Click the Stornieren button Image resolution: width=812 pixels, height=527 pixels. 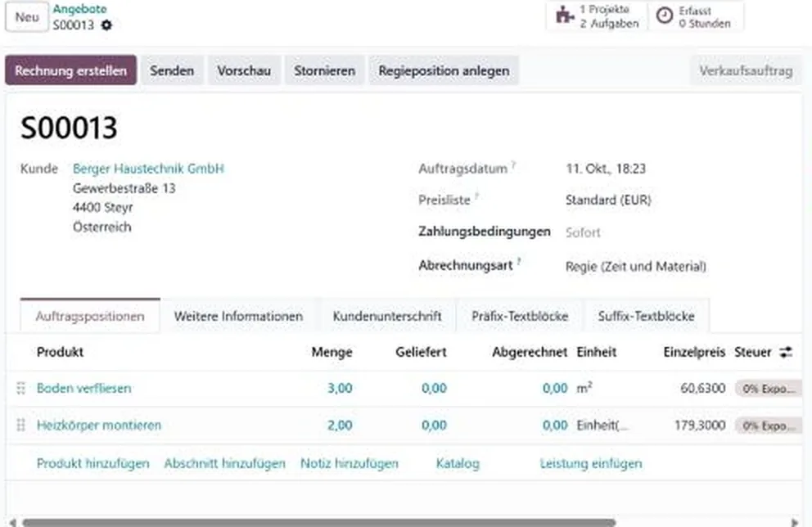(x=325, y=70)
